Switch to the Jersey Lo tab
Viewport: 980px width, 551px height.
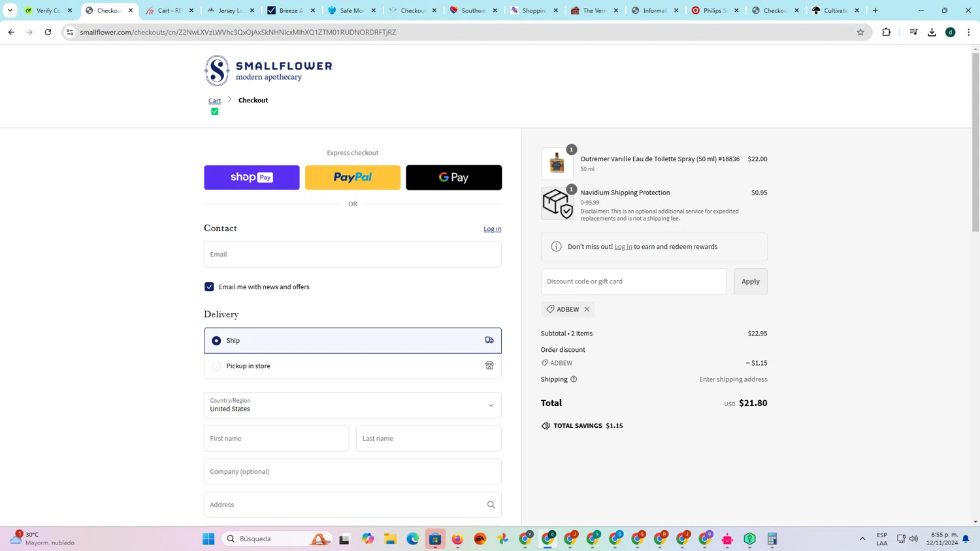pos(230,10)
